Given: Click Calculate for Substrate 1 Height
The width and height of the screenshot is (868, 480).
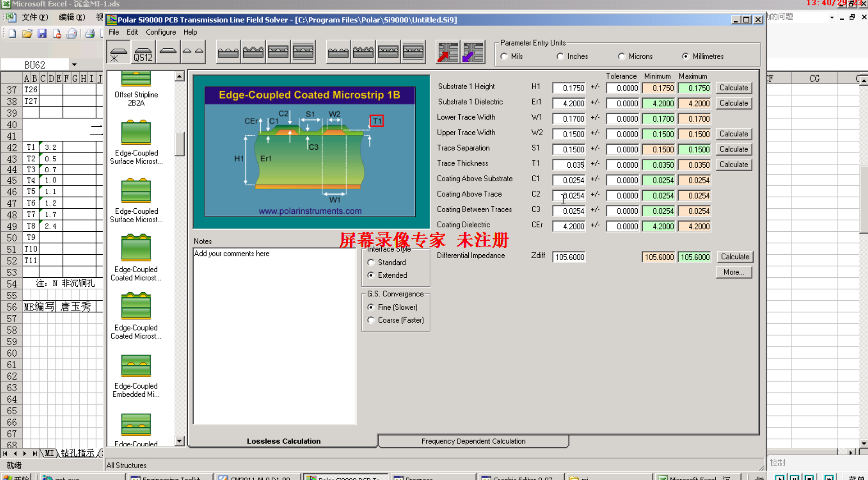Looking at the screenshot, I should 734,87.
